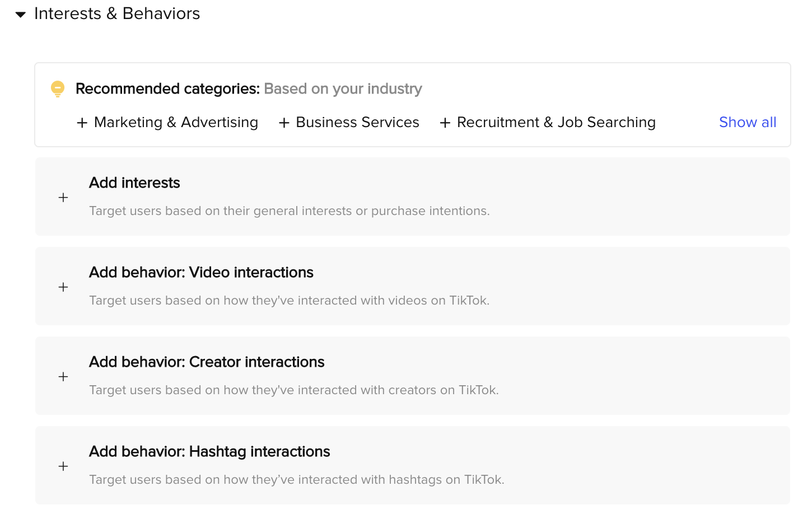Screen dimensions: 812x514
Task: Click the hashtag interactions description text
Action: (297, 480)
